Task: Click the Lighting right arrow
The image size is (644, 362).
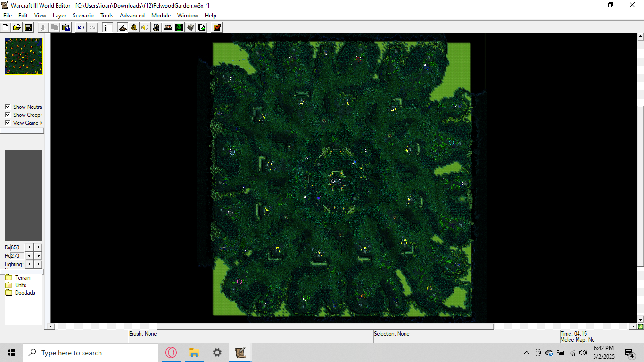Action: [39, 264]
